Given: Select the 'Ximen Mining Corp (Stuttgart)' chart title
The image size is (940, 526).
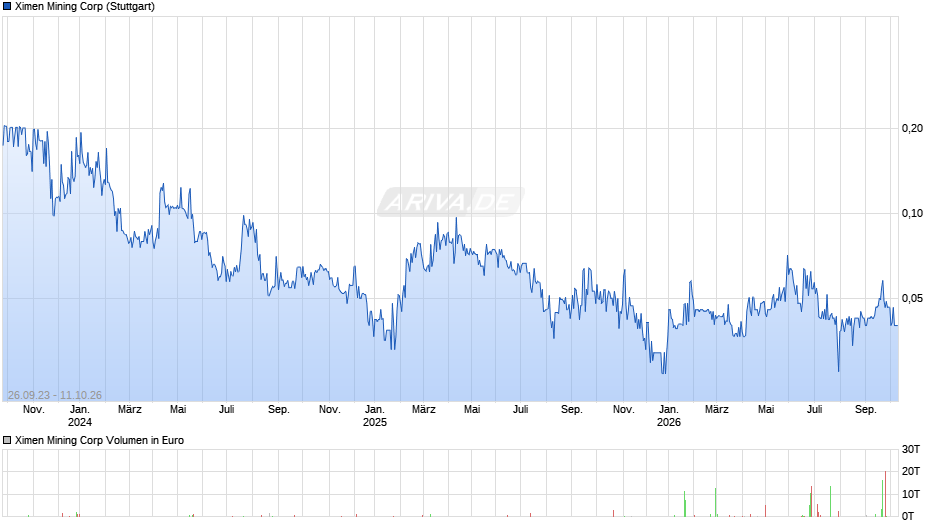Looking at the screenshot, I should 85,7.
